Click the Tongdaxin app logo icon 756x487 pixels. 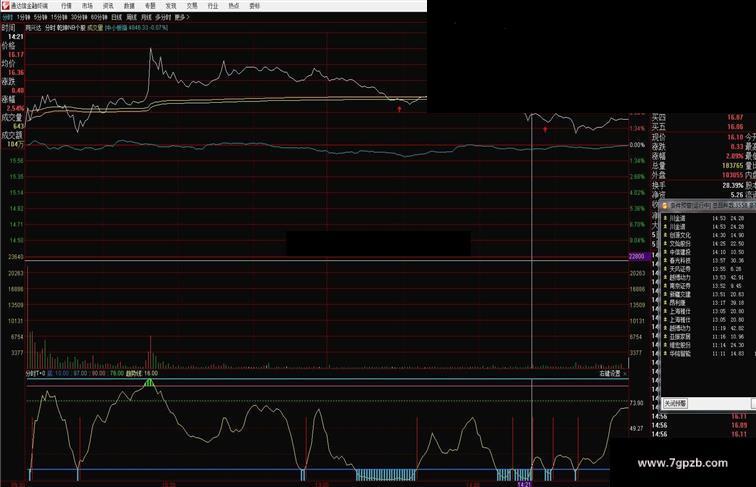tap(5, 6)
